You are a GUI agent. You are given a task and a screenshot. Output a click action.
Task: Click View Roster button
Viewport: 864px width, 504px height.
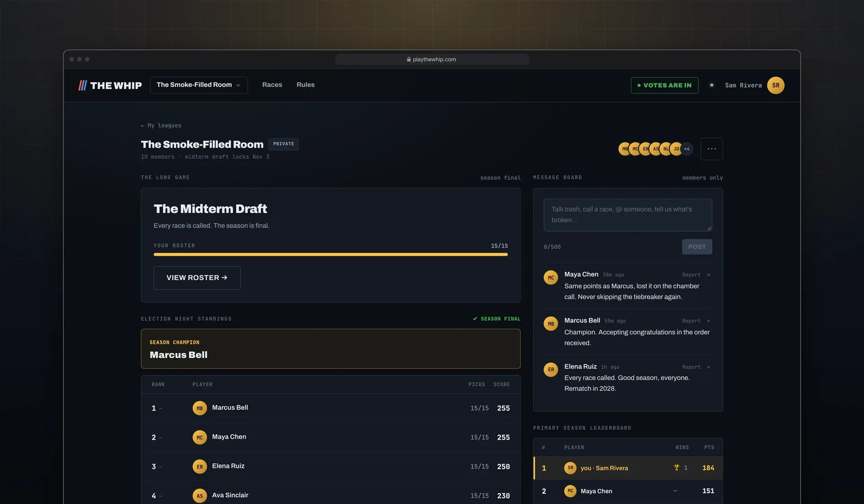point(197,278)
